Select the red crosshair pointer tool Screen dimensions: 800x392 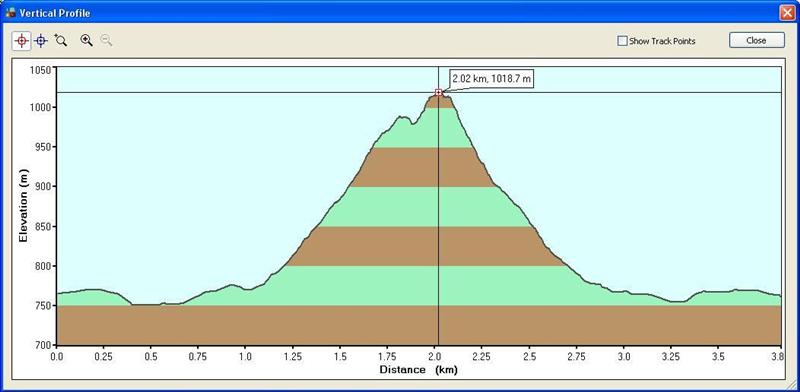21,41
